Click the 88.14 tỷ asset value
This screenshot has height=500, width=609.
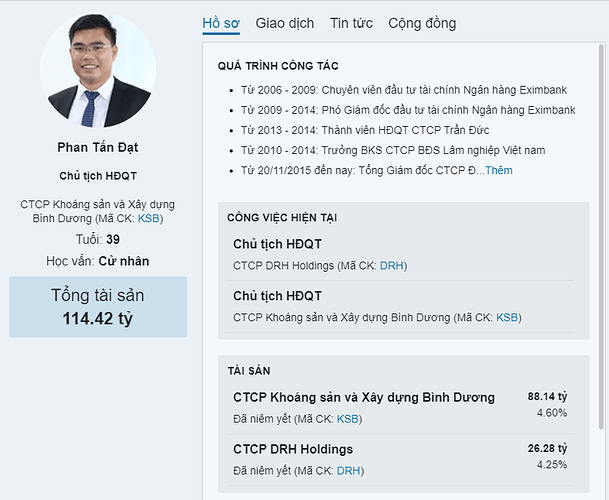click(547, 396)
